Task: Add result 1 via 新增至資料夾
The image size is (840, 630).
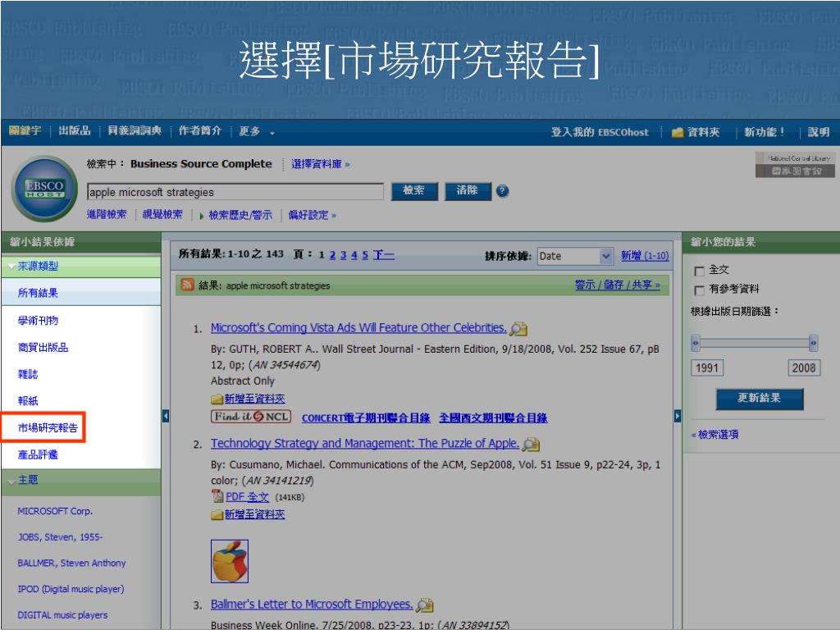Action: tap(254, 399)
